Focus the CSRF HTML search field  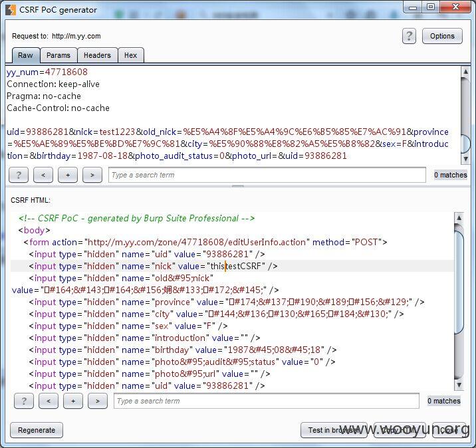(x=267, y=401)
